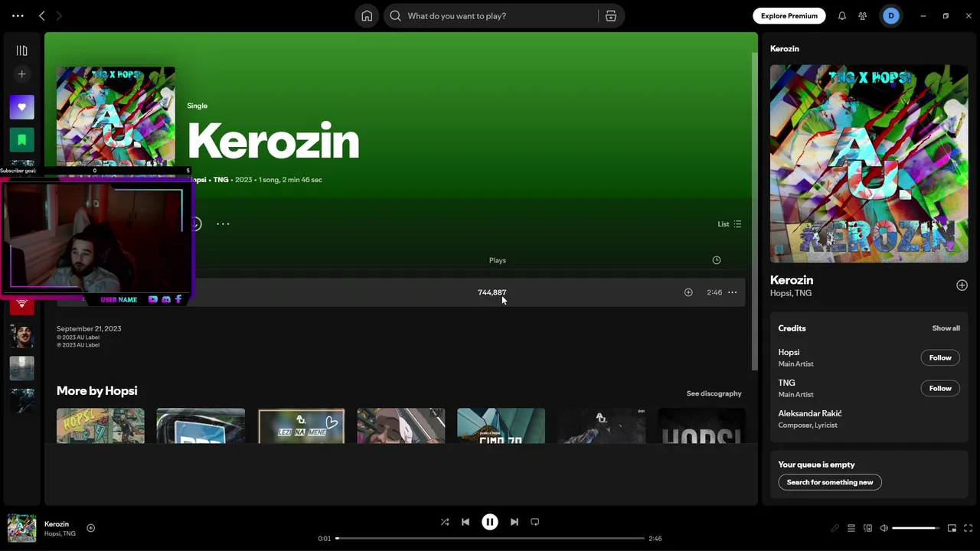Toggle the lyrics microphone icon
The image size is (980, 551).
tap(835, 528)
